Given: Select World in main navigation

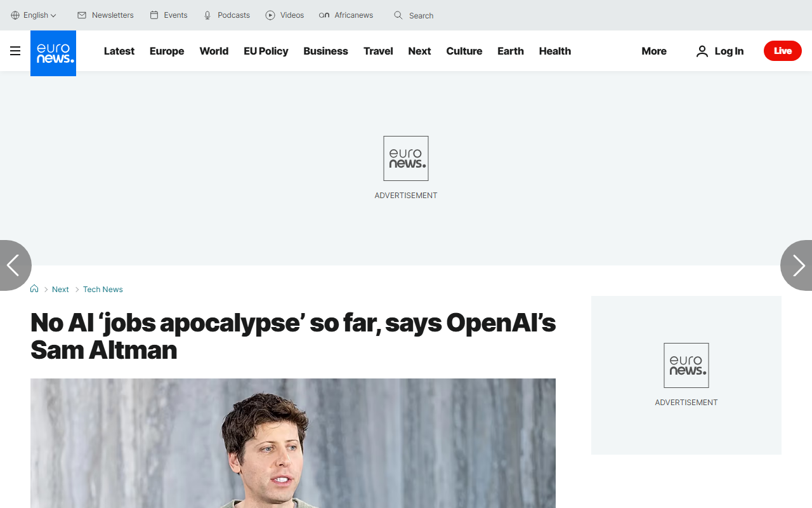Looking at the screenshot, I should (x=214, y=51).
